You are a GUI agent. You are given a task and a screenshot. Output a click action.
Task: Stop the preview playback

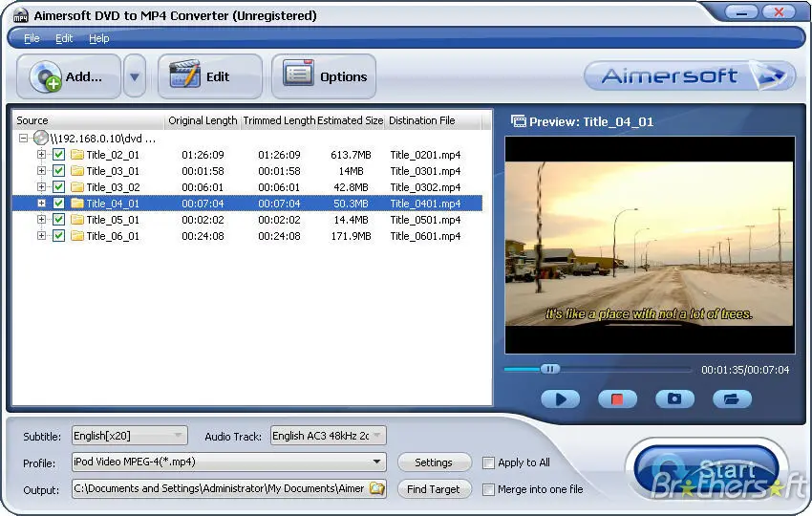(x=617, y=398)
